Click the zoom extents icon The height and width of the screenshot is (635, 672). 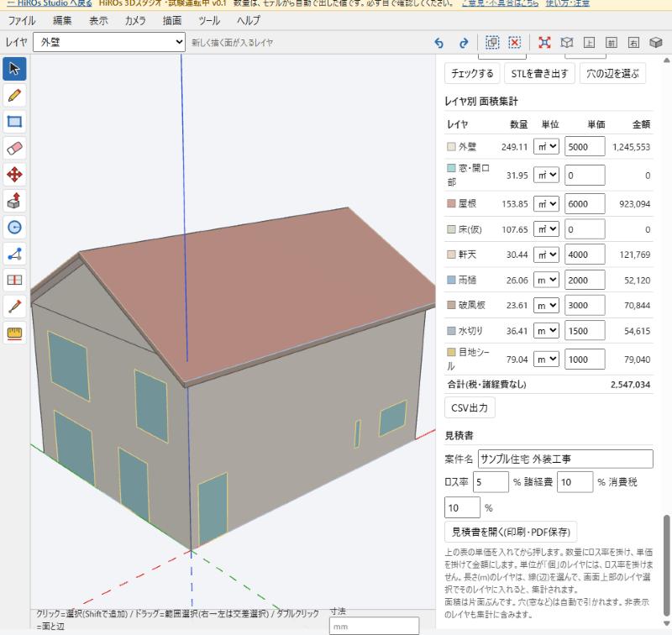[544, 43]
